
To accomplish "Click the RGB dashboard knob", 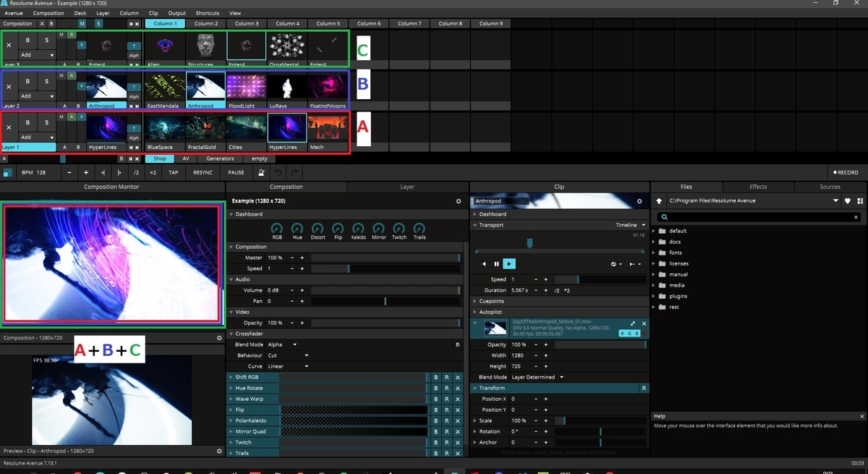I will point(277,229).
